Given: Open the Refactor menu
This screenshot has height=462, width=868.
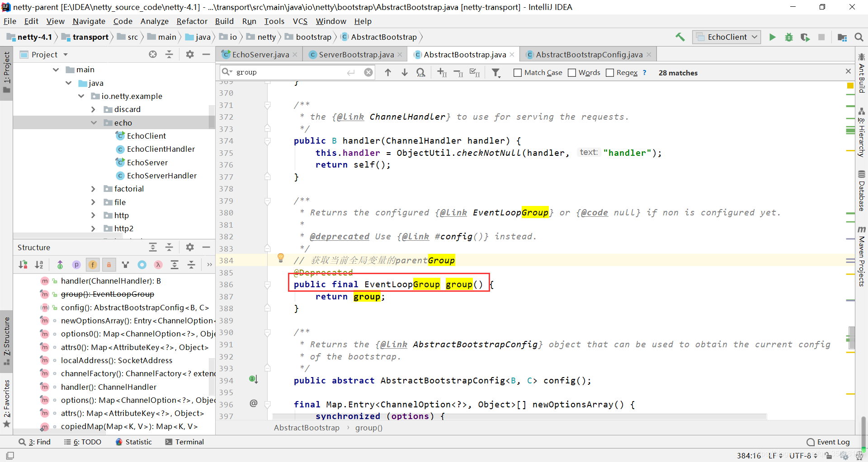Looking at the screenshot, I should (192, 21).
